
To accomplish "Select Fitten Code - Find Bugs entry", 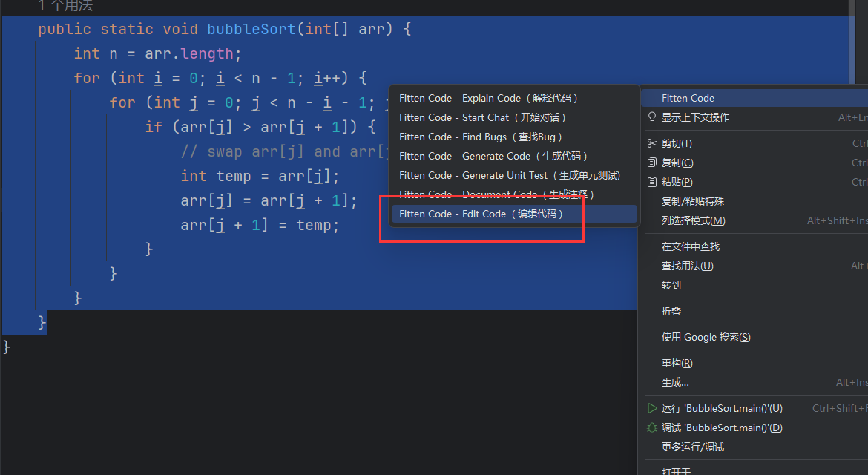I will (514, 137).
